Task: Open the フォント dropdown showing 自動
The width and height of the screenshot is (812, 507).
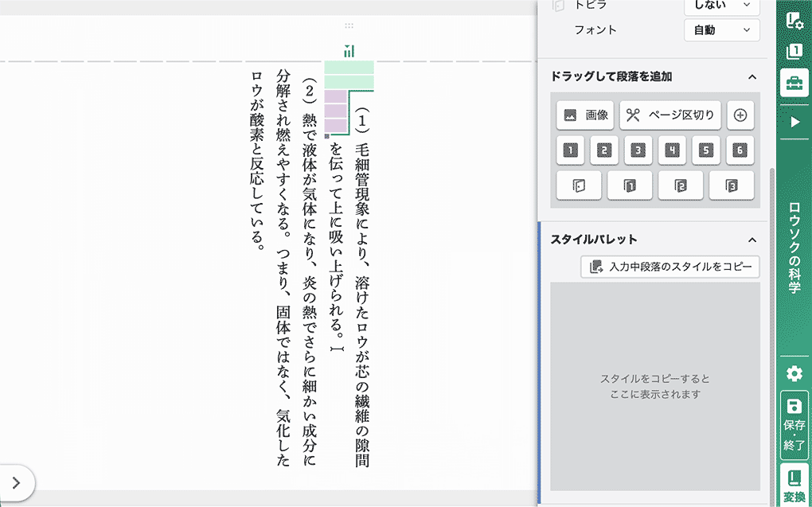Action: point(722,30)
